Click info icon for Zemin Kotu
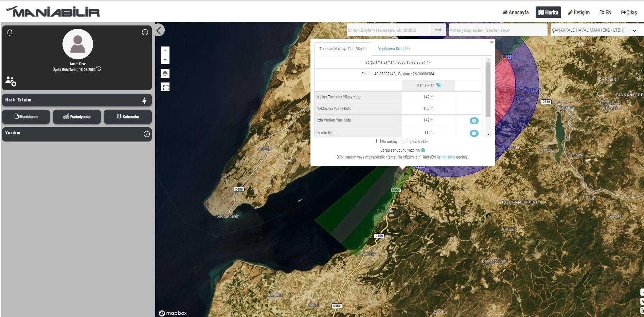Image resolution: width=644 pixels, height=317 pixels. (474, 133)
